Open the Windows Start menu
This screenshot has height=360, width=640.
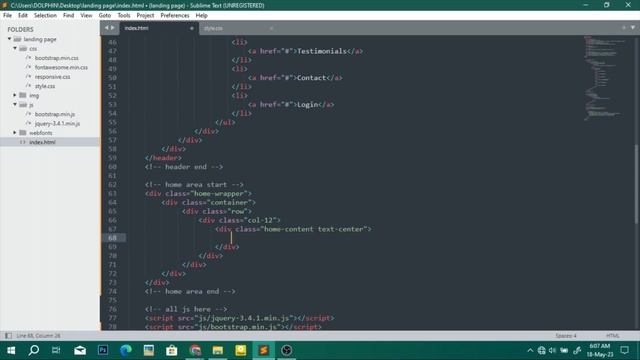click(x=11, y=350)
